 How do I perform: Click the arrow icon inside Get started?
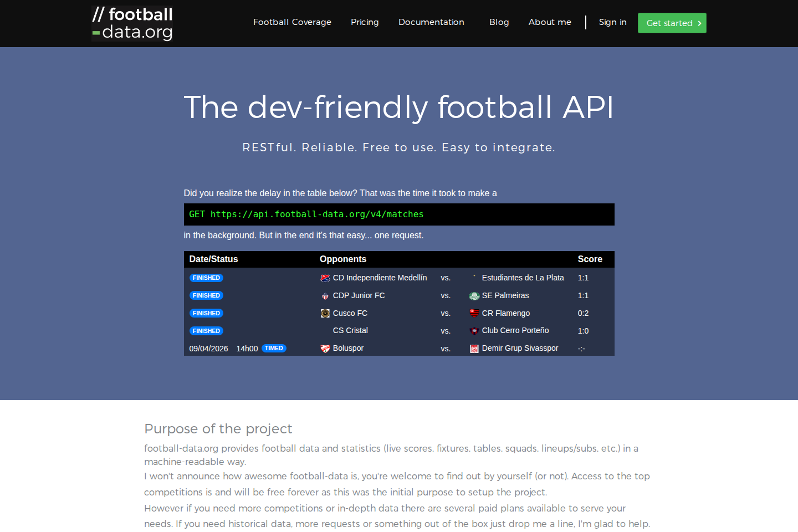pos(699,23)
